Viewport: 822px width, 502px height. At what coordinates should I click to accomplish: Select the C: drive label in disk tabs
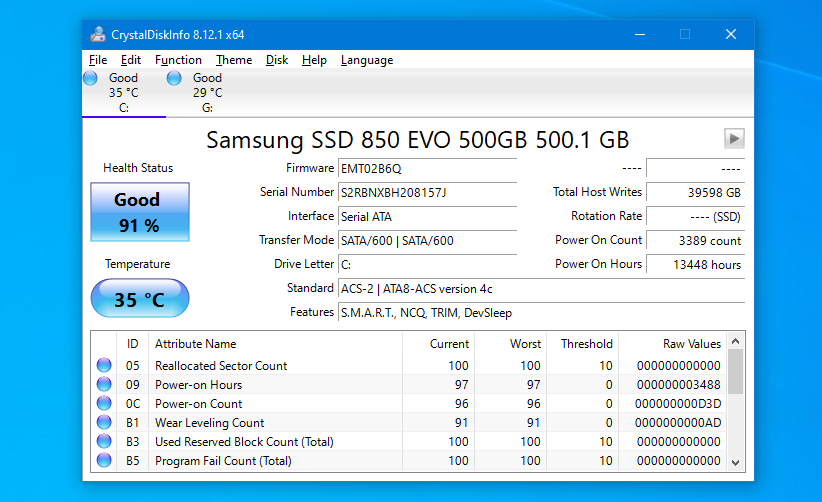124,108
